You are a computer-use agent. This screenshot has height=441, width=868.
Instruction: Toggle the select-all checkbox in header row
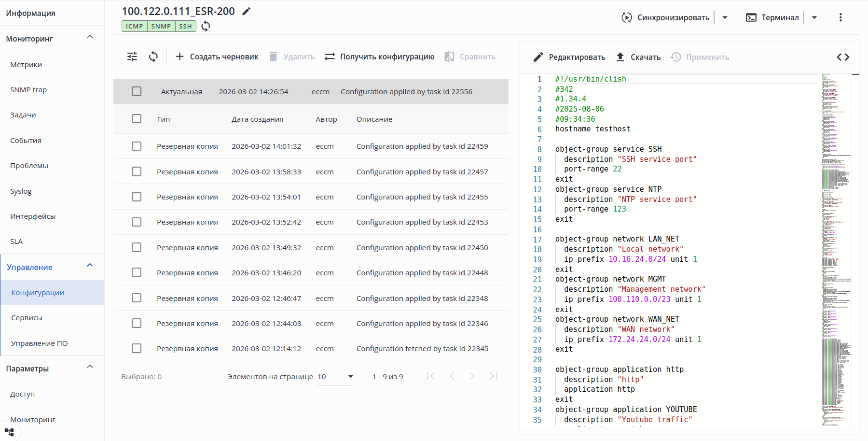[137, 119]
